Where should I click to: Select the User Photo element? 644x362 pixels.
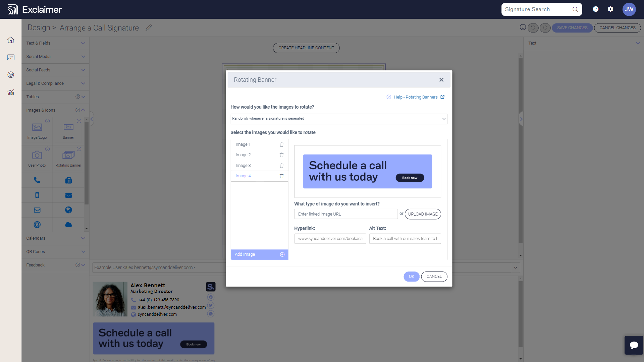point(37,158)
